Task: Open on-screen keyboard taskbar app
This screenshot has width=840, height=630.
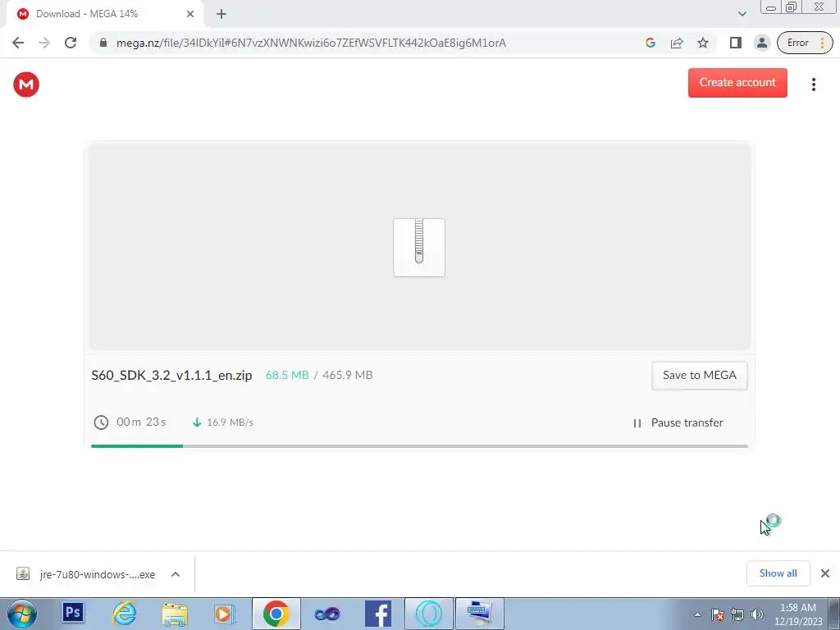Action: (x=479, y=614)
